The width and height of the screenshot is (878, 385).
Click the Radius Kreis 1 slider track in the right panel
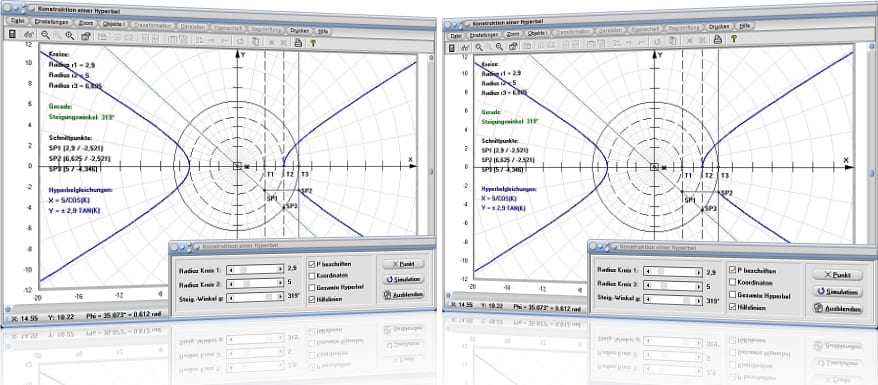(x=674, y=272)
